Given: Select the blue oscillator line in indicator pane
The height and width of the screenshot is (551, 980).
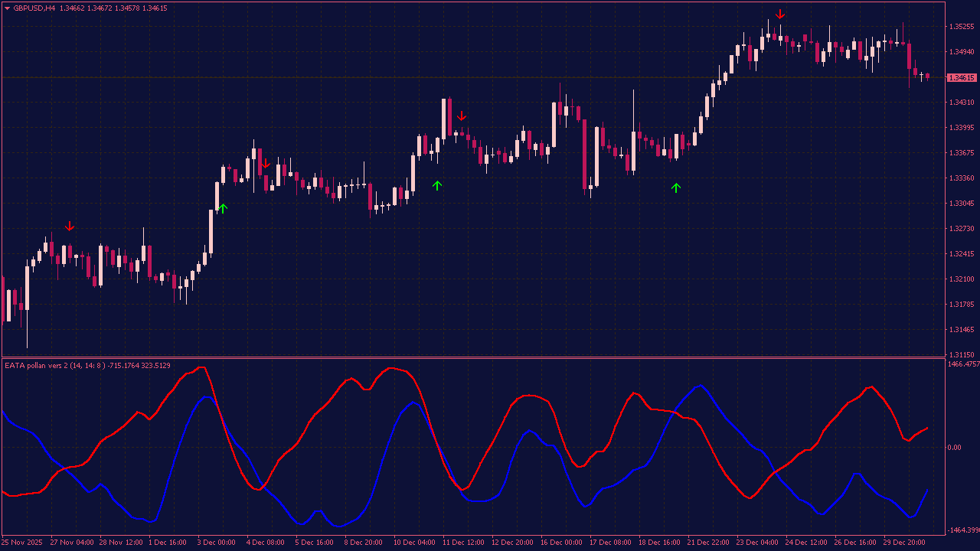Looking at the screenshot, I should (x=205, y=399).
